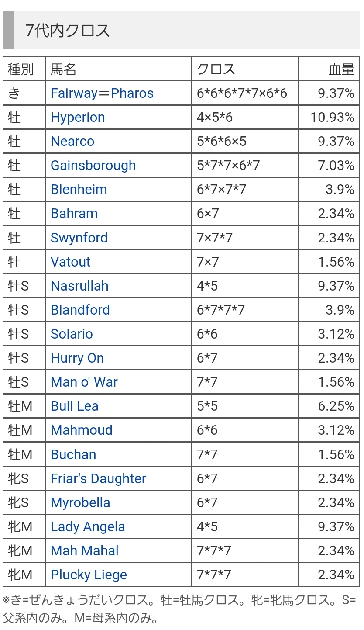Click the Swynford name link
This screenshot has height=630, width=364.
[79, 238]
